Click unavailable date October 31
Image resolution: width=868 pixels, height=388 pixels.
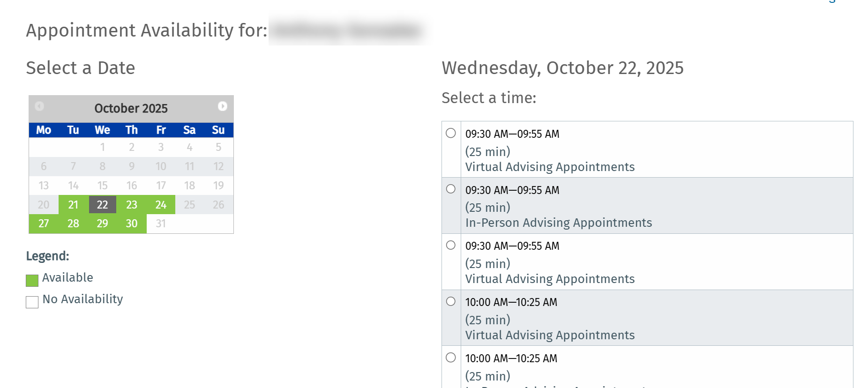pos(161,224)
